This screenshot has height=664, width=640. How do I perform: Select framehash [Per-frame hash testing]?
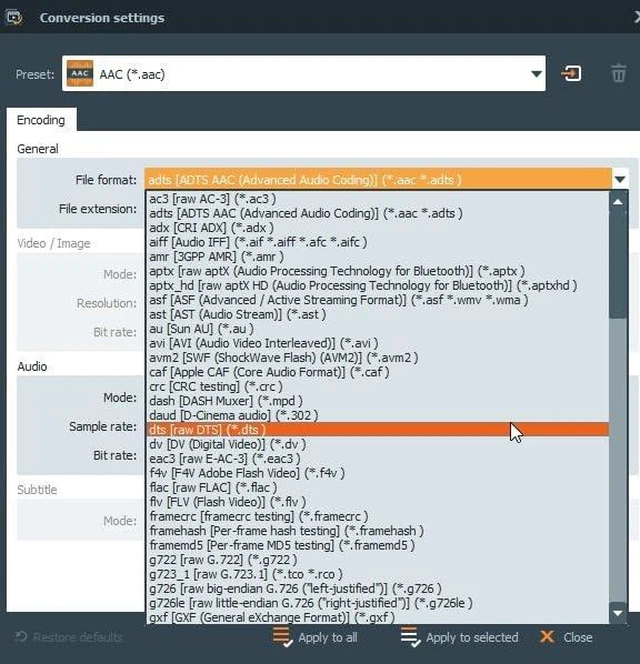pyautogui.click(x=377, y=531)
